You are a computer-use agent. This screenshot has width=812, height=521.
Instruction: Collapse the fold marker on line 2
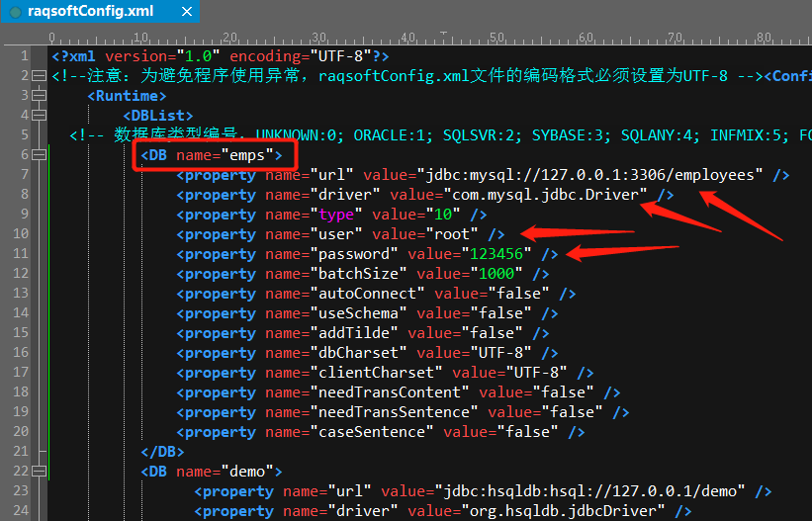[40, 76]
